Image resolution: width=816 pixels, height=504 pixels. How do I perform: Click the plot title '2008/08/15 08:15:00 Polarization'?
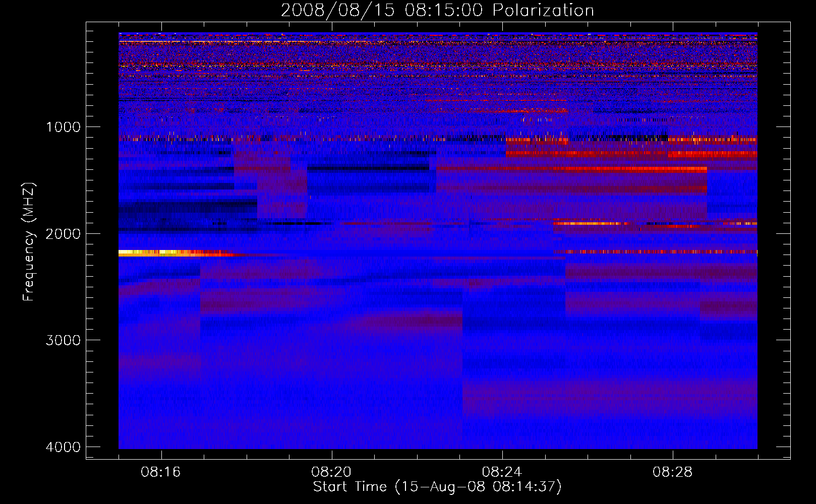point(437,10)
